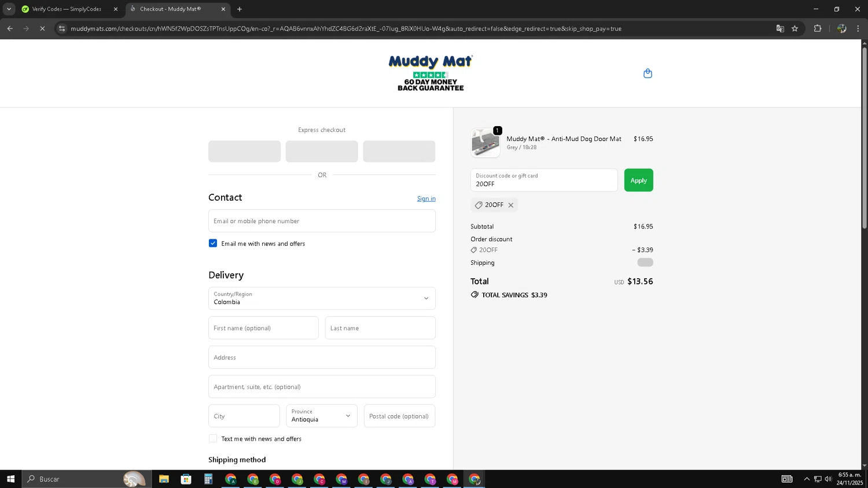Click the Muddy Mat Anti-Mud Dog Door Mat title
Image resolution: width=868 pixels, height=488 pixels.
[564, 139]
